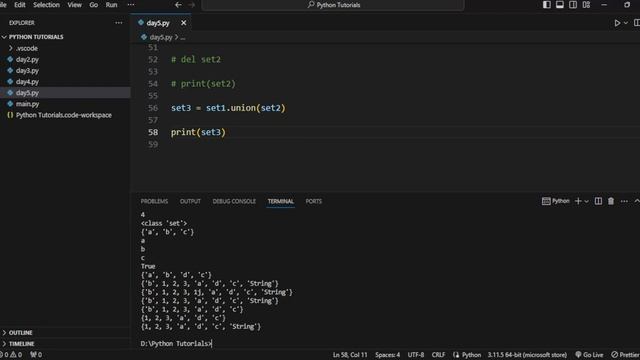640x360 pixels.
Task: Open terminal panel more actions ellipsis
Action: coord(624,201)
